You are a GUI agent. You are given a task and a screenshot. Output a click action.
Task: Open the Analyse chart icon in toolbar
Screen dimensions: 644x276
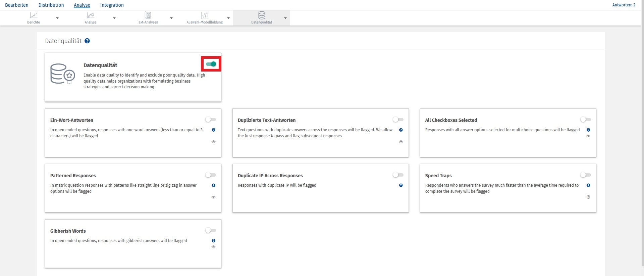pyautogui.click(x=91, y=15)
